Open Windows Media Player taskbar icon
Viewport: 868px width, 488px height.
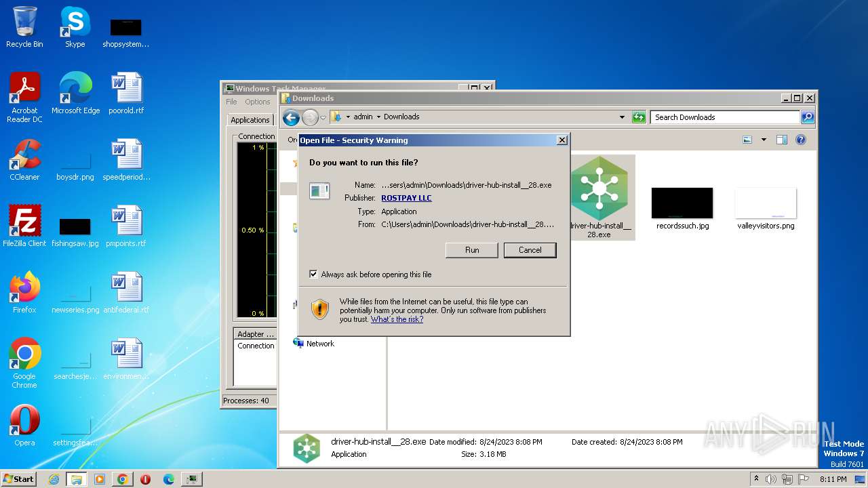(x=100, y=479)
